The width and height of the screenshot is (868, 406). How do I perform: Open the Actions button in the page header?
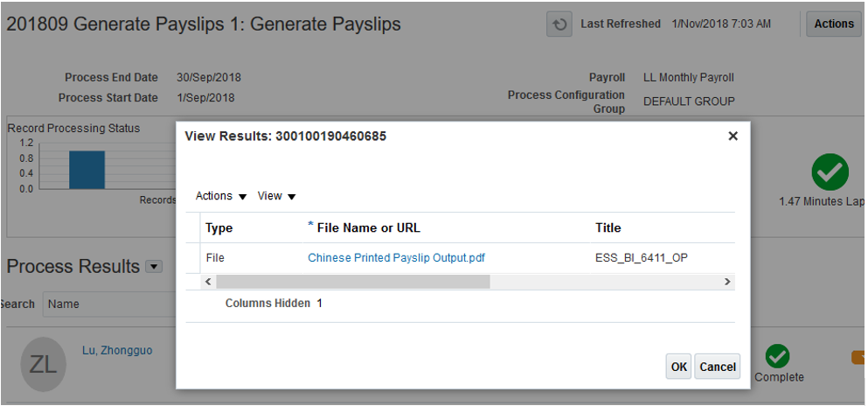[x=833, y=24]
